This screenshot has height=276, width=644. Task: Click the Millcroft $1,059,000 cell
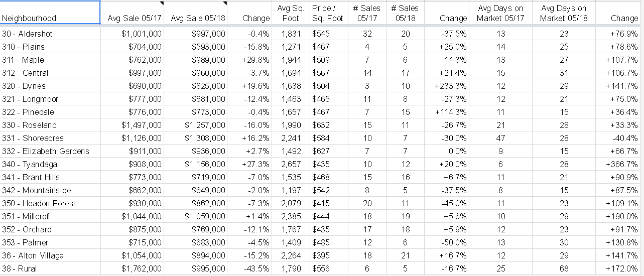(195, 216)
